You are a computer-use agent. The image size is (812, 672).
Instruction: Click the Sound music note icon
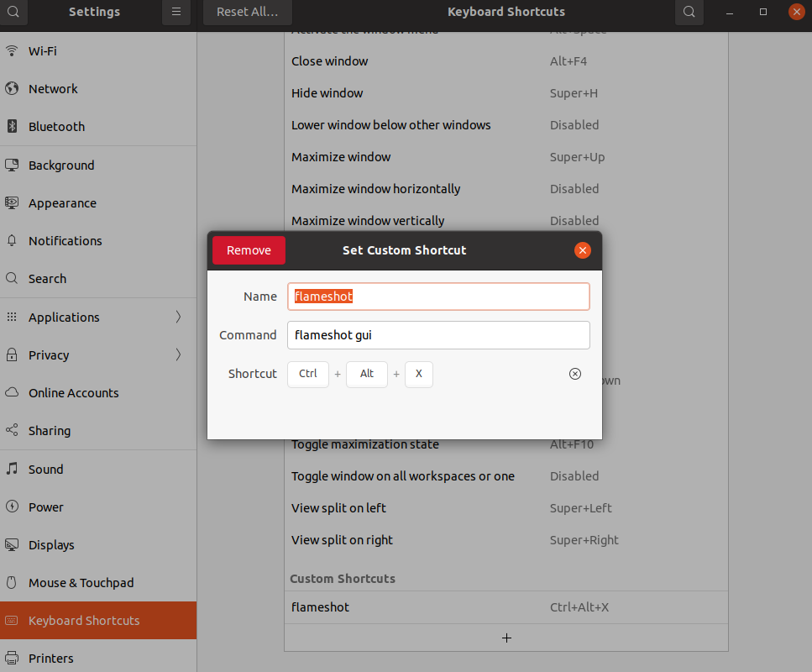pos(12,469)
